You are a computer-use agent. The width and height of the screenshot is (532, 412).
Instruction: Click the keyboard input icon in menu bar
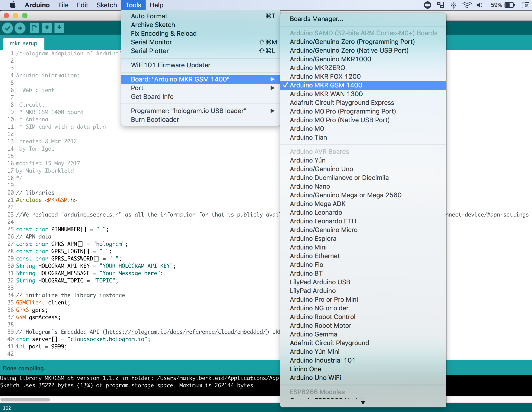click(x=525, y=5)
